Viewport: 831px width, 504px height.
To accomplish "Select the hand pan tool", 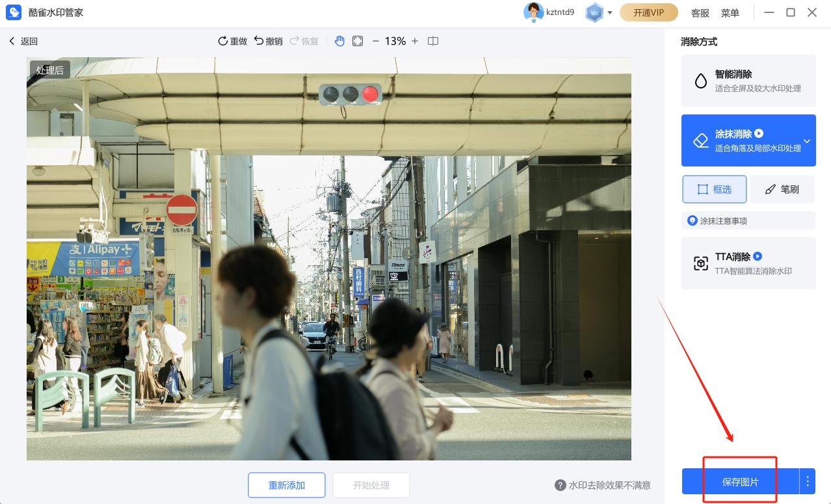I will [339, 41].
